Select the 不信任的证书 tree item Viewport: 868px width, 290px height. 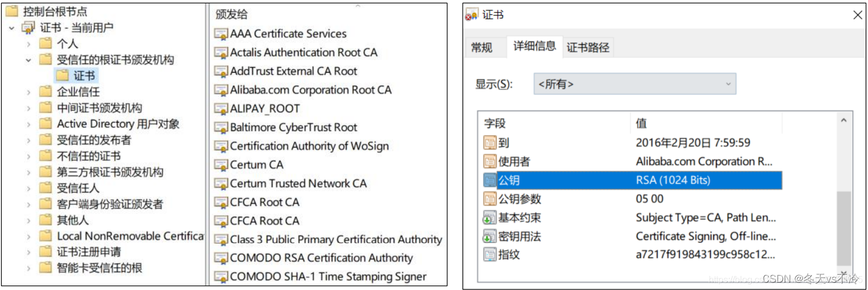click(88, 156)
